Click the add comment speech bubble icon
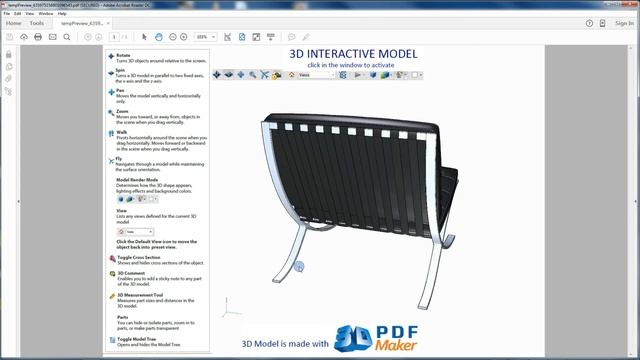 [x=291, y=37]
